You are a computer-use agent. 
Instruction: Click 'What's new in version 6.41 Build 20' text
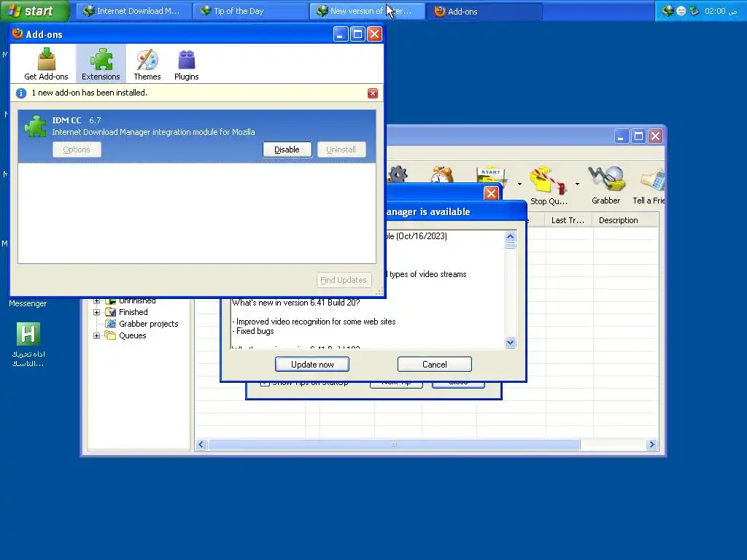tap(296, 303)
